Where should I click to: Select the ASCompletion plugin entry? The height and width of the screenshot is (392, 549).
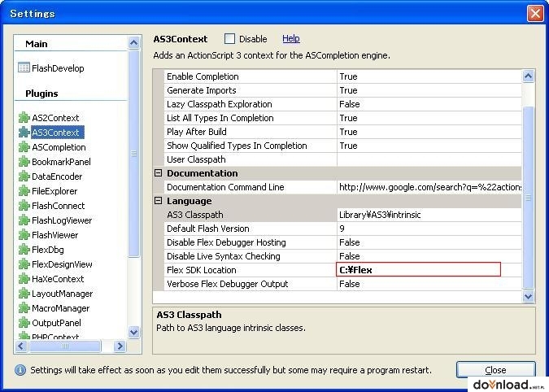(x=59, y=147)
